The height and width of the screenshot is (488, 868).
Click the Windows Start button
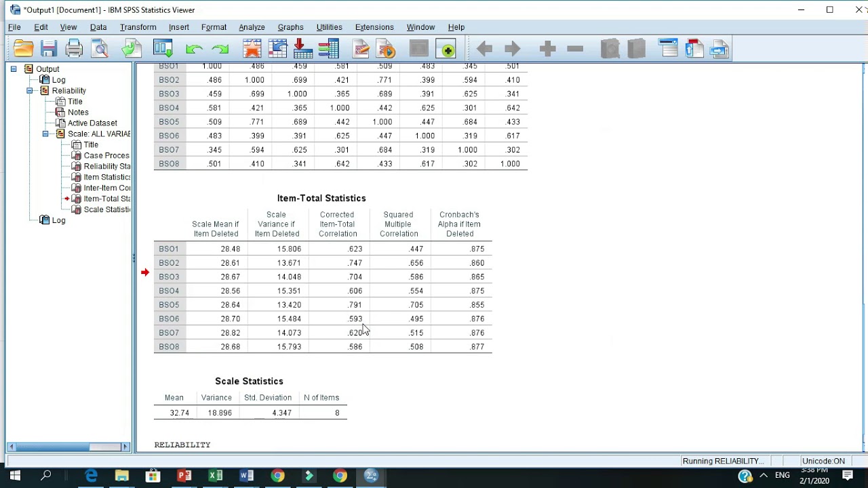point(15,476)
